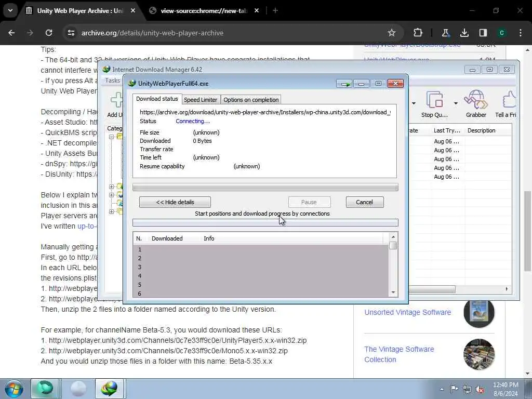Open Chrome extensions puzzle icon
The height and width of the screenshot is (399, 532).
tap(418, 33)
